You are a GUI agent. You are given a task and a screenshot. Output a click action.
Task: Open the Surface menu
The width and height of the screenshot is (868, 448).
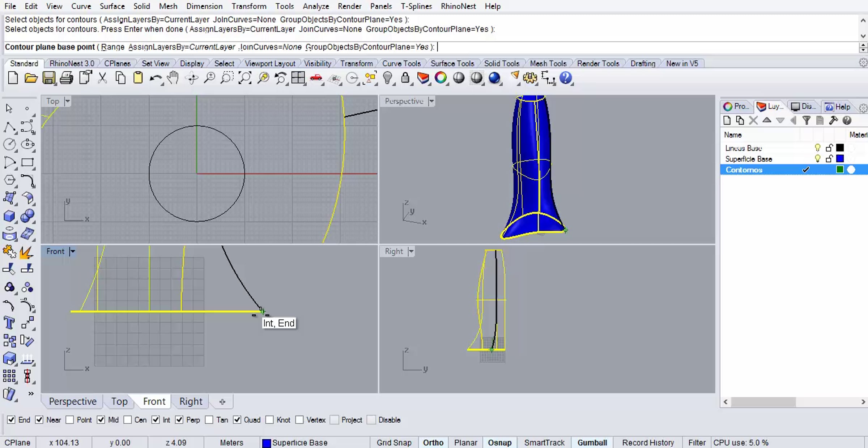[112, 6]
